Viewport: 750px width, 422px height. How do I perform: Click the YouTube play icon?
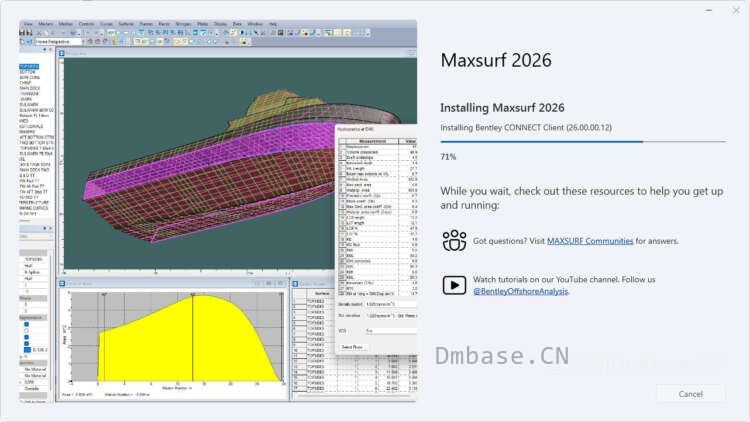click(454, 285)
